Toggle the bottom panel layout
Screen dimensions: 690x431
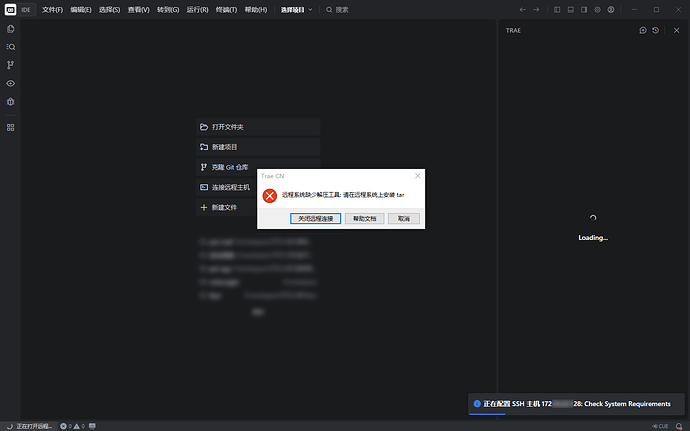571,10
